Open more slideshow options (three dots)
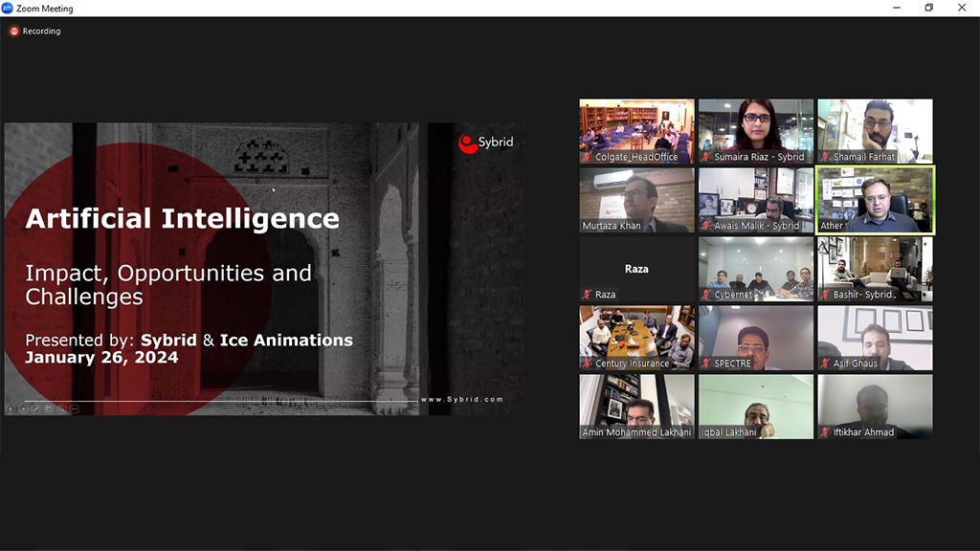The width and height of the screenshot is (980, 551). (75, 408)
